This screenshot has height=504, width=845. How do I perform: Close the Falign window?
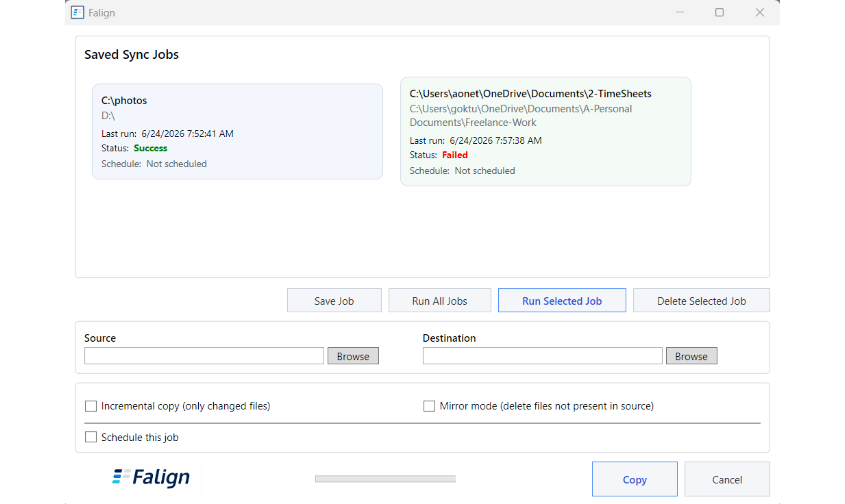[760, 13]
